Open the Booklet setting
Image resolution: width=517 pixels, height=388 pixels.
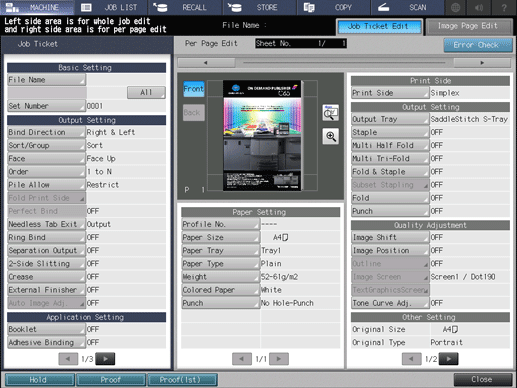point(46,329)
